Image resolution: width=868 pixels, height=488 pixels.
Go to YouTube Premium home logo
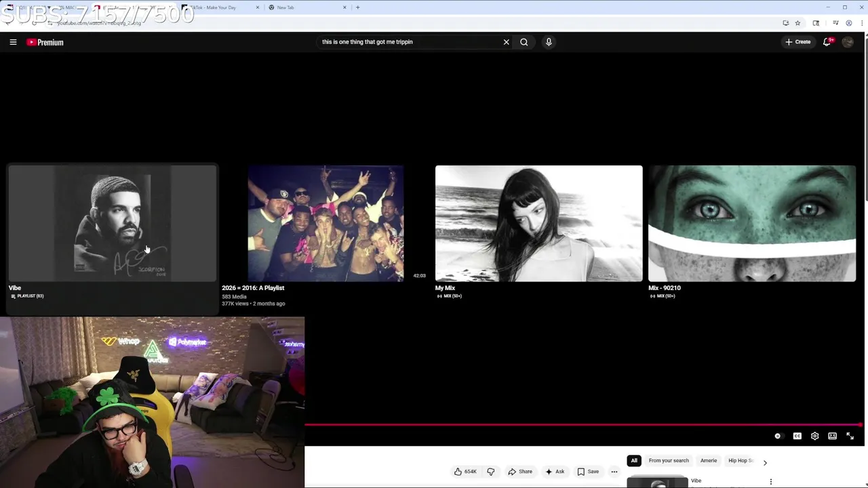[45, 42]
